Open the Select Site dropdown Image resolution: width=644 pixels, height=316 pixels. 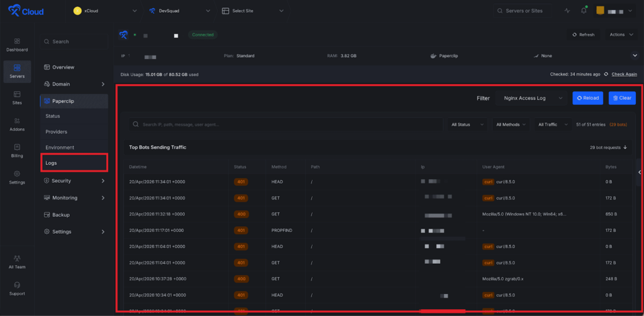[253, 11]
